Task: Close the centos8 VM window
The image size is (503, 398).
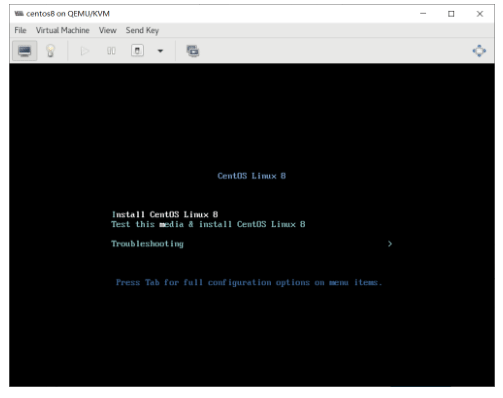Action: point(480,14)
